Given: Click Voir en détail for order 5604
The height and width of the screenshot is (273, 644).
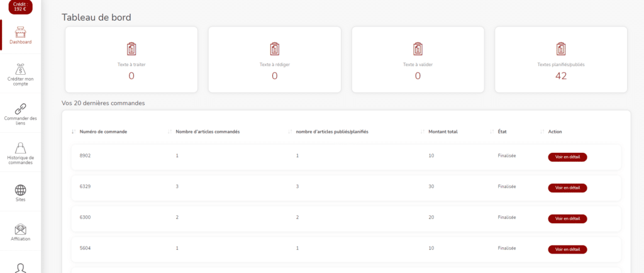Looking at the screenshot, I should (x=568, y=250).
